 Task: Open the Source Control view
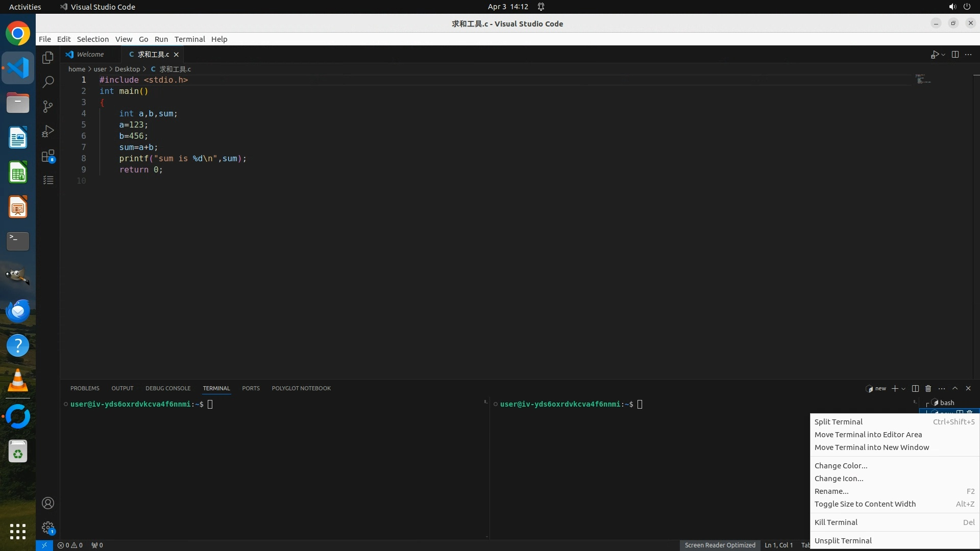click(x=48, y=107)
